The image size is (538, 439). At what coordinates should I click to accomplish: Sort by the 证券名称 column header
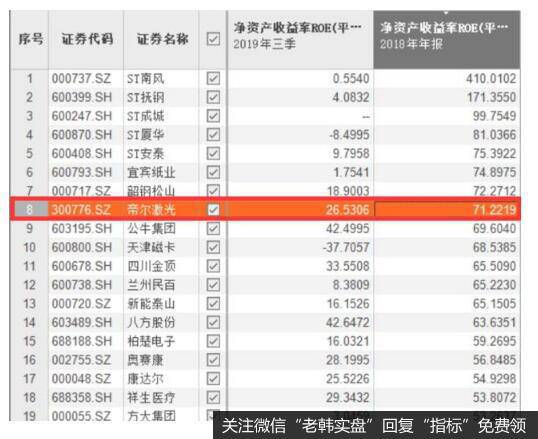[162, 39]
